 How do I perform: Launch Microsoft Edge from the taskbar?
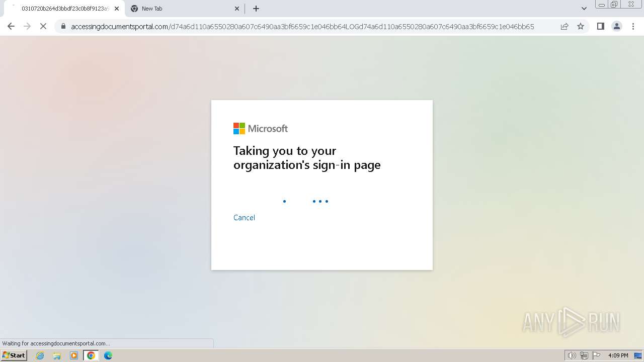click(108, 355)
